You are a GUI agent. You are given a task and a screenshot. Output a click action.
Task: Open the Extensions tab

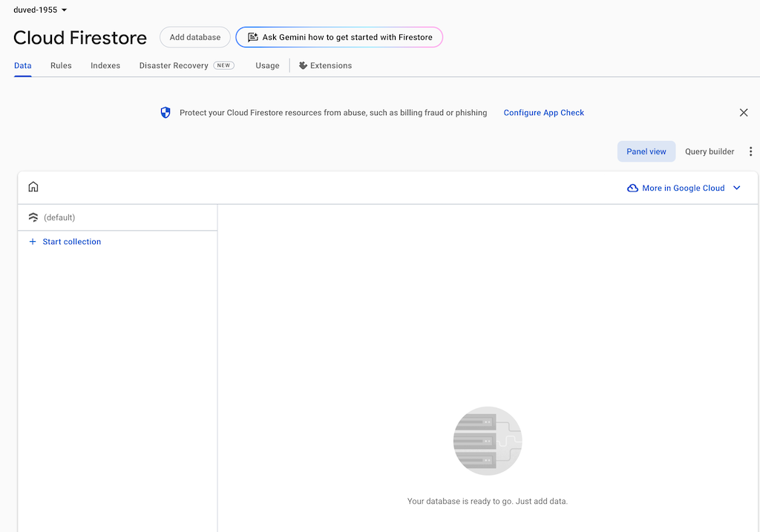(x=325, y=65)
